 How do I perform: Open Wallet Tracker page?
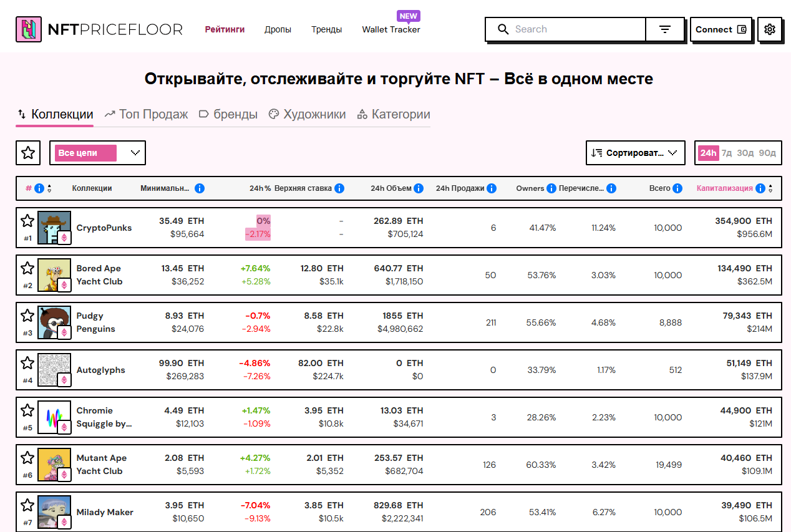[x=391, y=29]
